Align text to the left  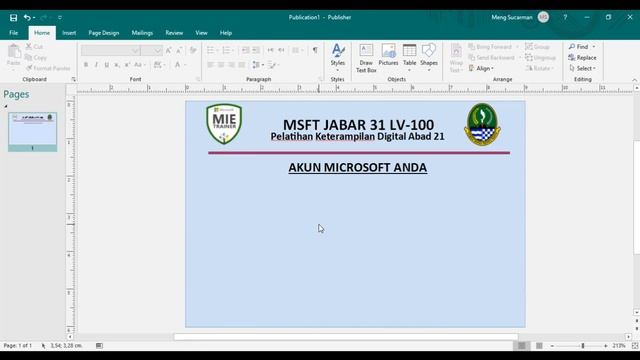click(x=211, y=65)
